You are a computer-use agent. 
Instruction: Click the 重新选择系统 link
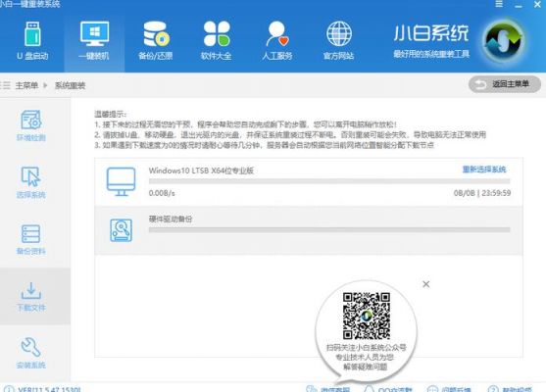click(x=484, y=170)
